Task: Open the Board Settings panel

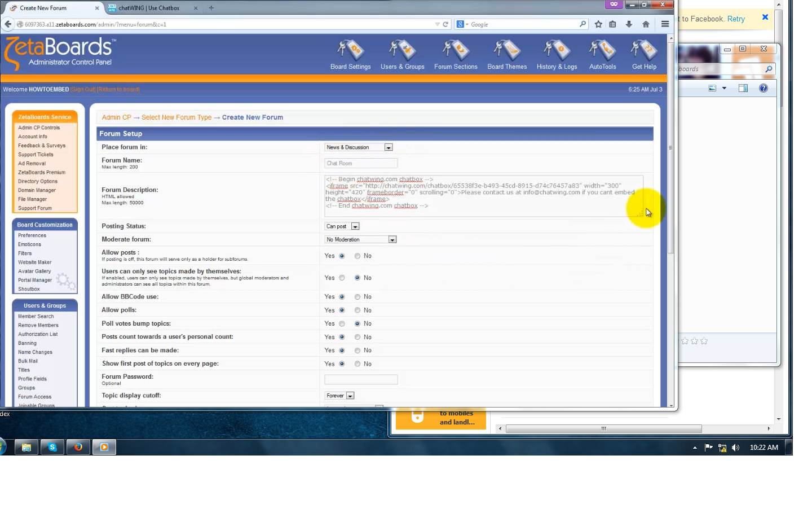Action: pos(350,55)
